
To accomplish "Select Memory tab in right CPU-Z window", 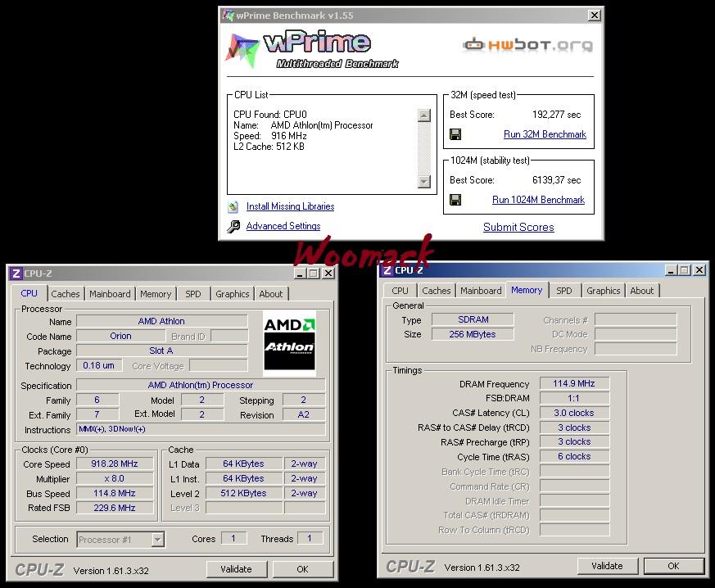I will [527, 290].
